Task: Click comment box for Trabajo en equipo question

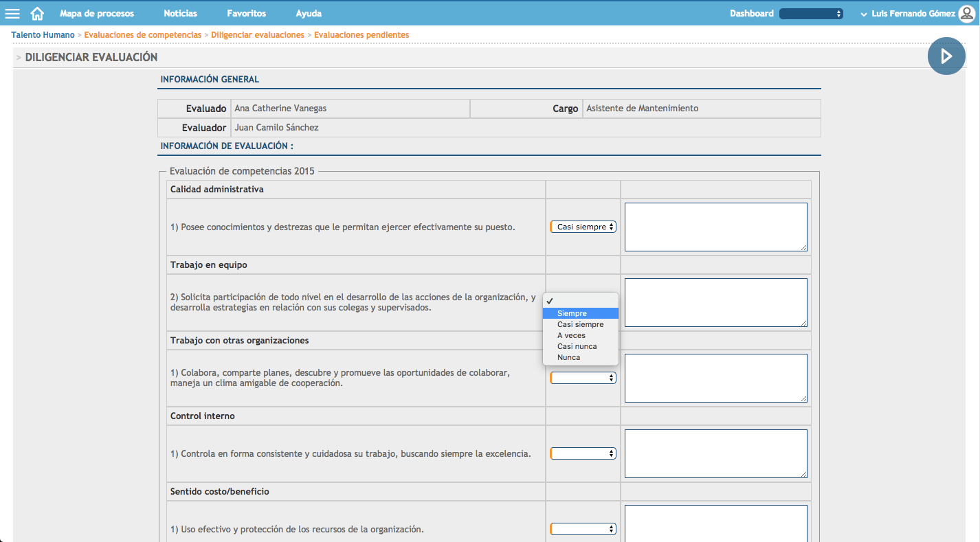Action: (x=716, y=302)
